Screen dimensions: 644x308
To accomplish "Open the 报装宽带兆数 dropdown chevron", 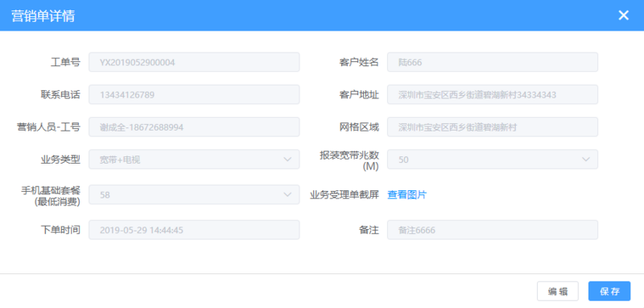I will pyautogui.click(x=586, y=160).
